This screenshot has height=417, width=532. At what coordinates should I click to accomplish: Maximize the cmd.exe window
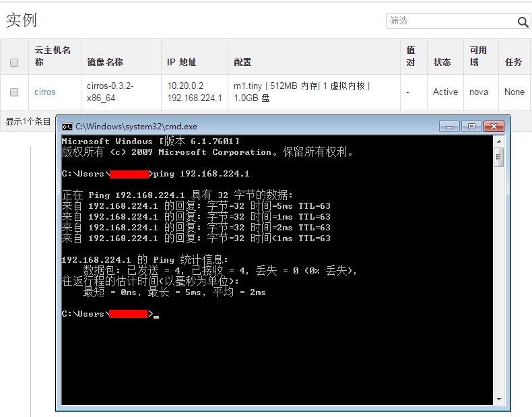point(471,127)
